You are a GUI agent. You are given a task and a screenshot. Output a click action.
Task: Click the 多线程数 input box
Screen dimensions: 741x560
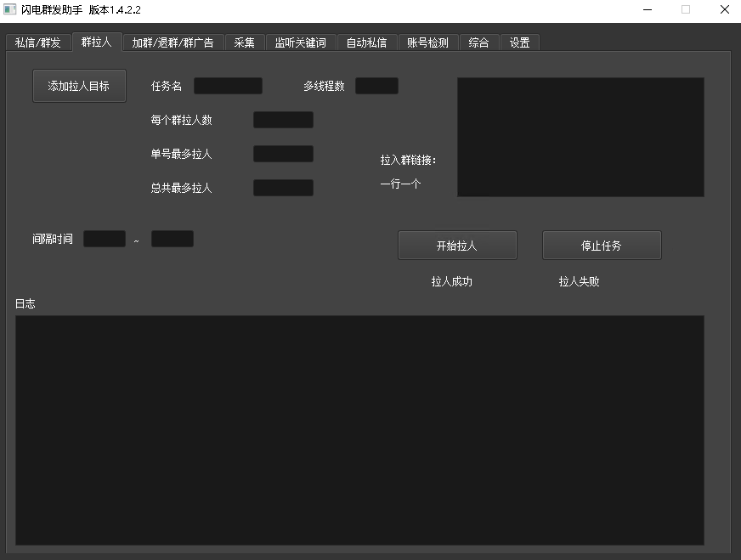point(376,86)
